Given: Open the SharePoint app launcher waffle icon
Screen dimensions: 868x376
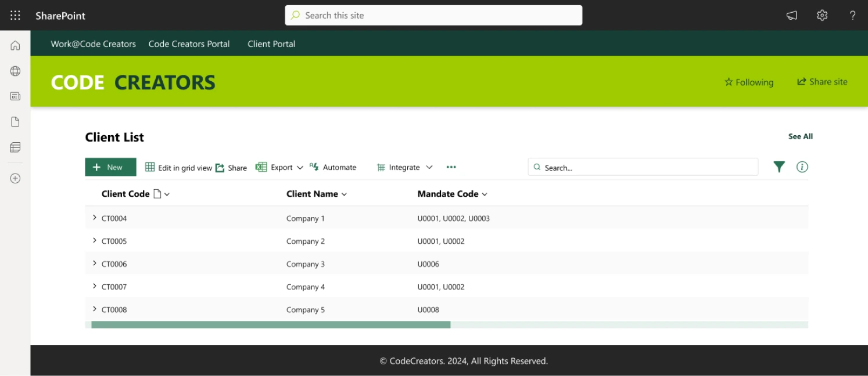Looking at the screenshot, I should pyautogui.click(x=15, y=15).
